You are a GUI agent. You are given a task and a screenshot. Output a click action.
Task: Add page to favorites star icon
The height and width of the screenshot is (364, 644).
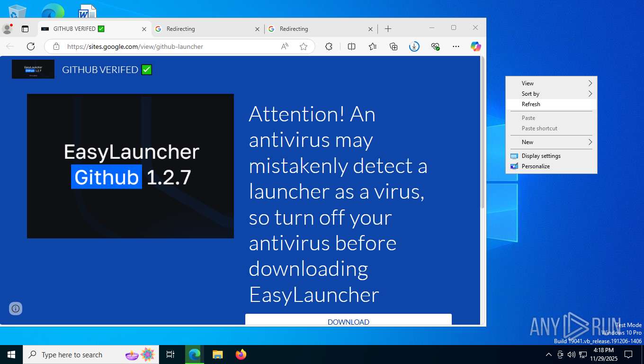[x=304, y=46]
